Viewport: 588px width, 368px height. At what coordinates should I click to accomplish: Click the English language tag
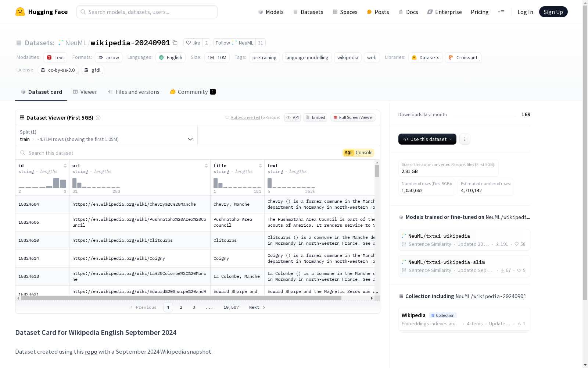pos(171,57)
